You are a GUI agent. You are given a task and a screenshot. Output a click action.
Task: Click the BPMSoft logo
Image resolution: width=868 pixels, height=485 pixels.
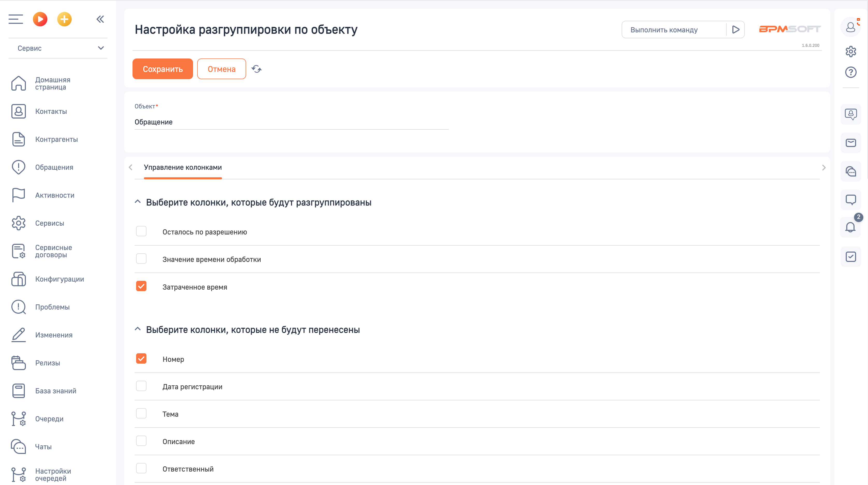point(790,29)
